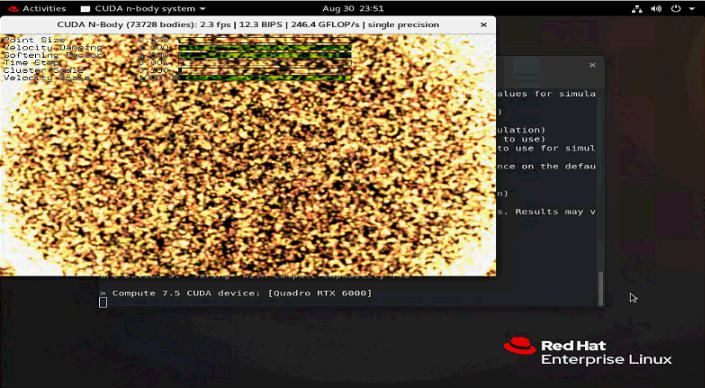
Task: Click the 'nce on the defau' terminal line
Action: (x=546, y=166)
